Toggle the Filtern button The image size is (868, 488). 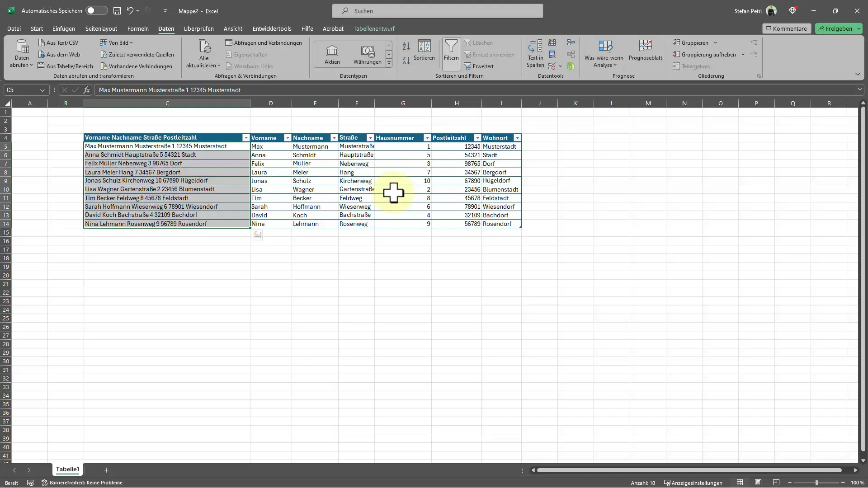451,54
